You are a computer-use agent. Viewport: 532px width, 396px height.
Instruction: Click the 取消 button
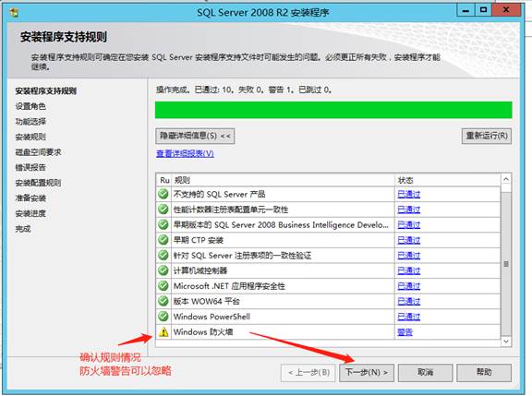pyautogui.click(x=425, y=373)
